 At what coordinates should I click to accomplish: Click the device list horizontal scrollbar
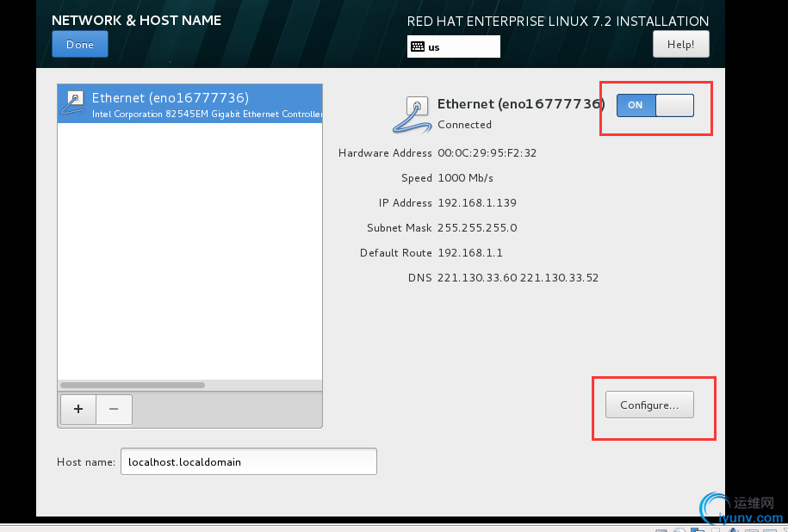(133, 386)
